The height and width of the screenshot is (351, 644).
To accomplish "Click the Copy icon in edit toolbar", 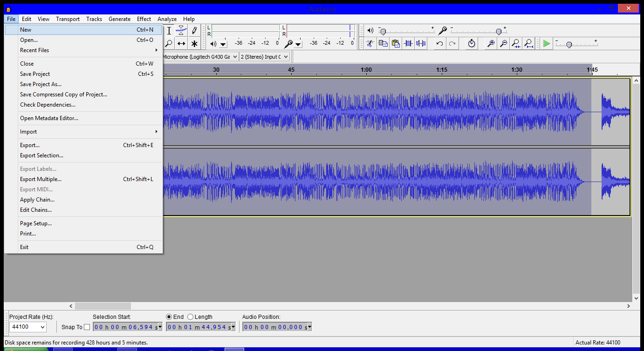I will [x=383, y=43].
